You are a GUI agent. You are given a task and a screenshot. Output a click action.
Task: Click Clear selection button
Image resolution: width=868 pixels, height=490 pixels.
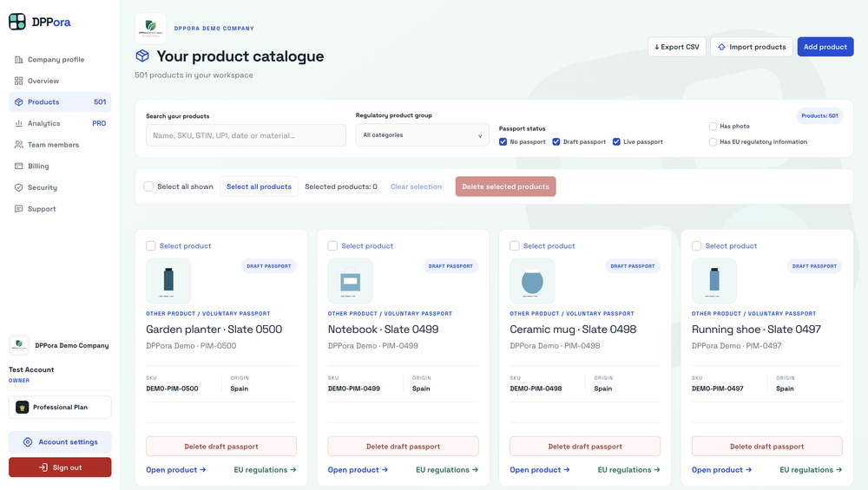(x=417, y=186)
